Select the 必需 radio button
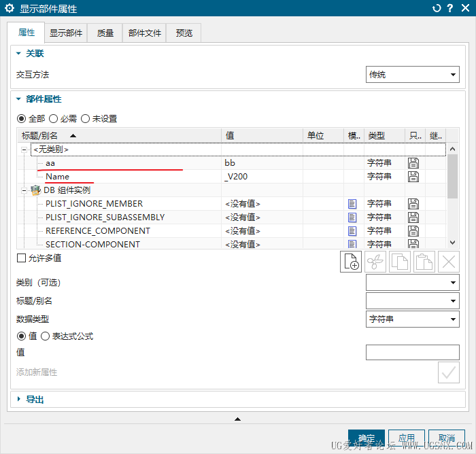Image resolution: width=476 pixels, height=454 pixels. click(x=54, y=119)
